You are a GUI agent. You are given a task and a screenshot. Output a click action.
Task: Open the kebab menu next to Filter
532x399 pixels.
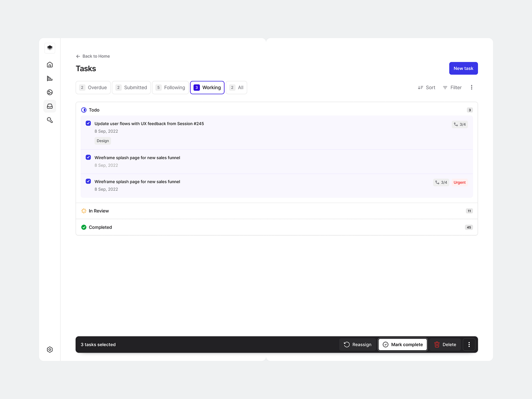(x=472, y=87)
